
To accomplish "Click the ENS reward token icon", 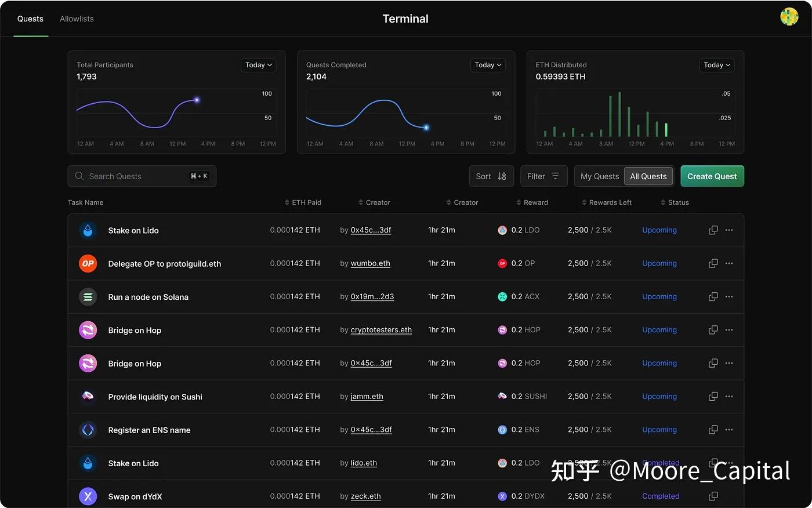I will (502, 430).
